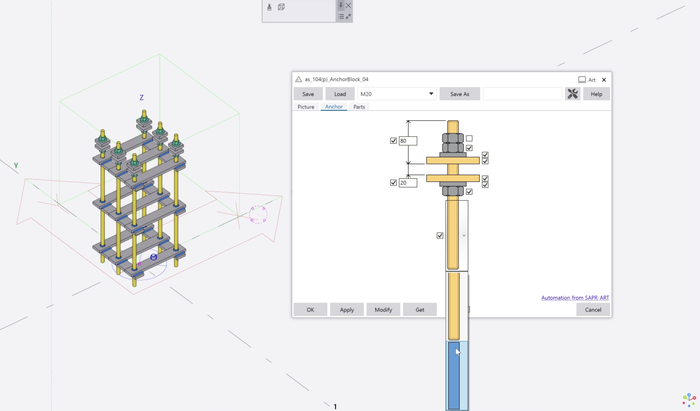
Task: Click the paint bucket icon in top panel
Action: tap(269, 7)
